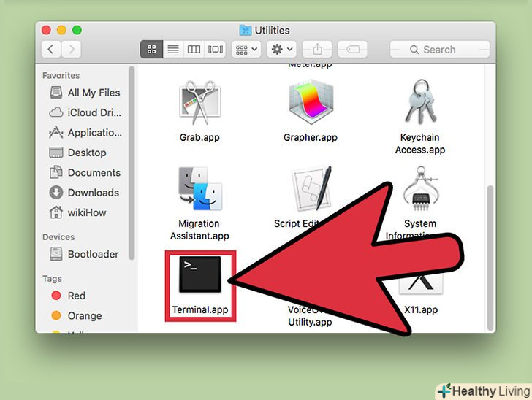Open System Information chip icon
The image size is (532, 400).
(421, 188)
